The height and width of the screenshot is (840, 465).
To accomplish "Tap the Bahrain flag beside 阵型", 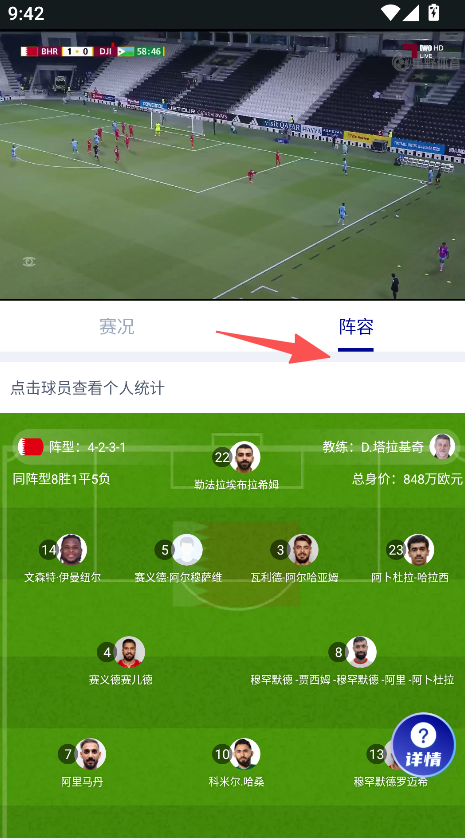I will coord(31,447).
